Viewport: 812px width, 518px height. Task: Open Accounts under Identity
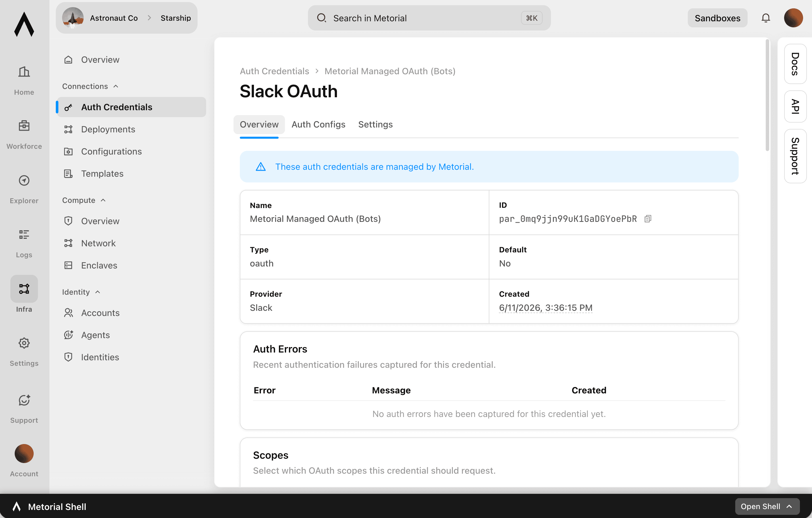pos(131,313)
